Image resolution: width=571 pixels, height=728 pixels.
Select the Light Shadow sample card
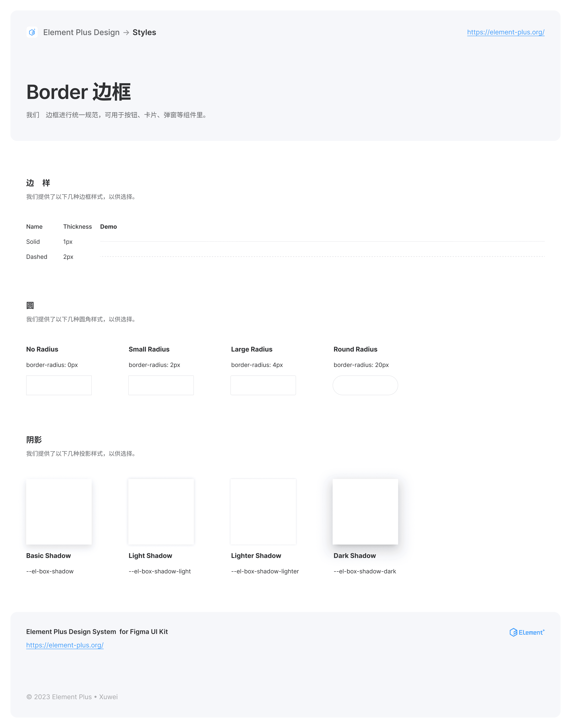click(161, 512)
